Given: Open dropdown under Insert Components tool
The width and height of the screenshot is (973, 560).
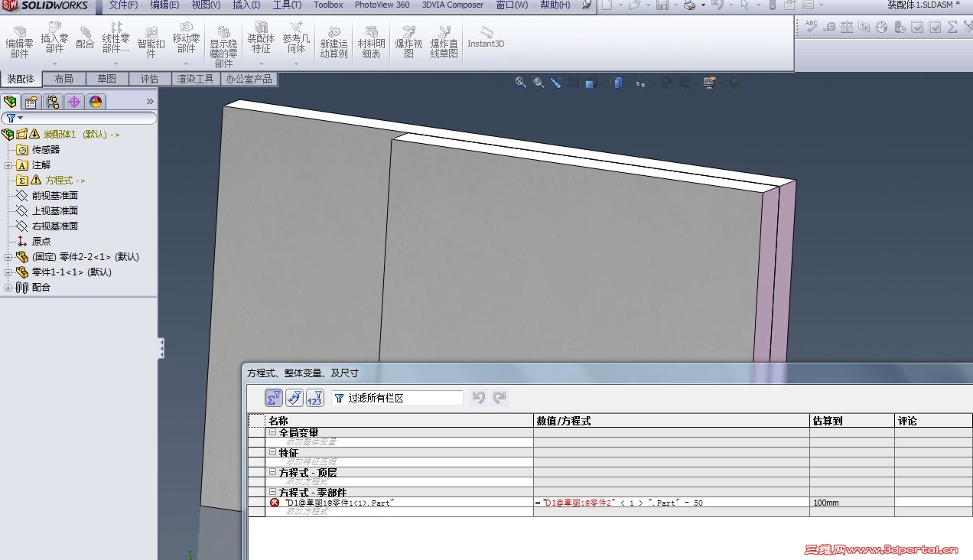Looking at the screenshot, I should click(x=54, y=64).
